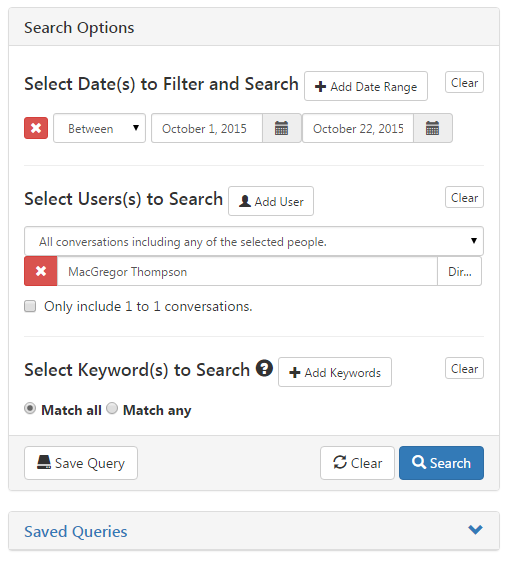
Task: Click Add Keywords button
Action: 335,372
